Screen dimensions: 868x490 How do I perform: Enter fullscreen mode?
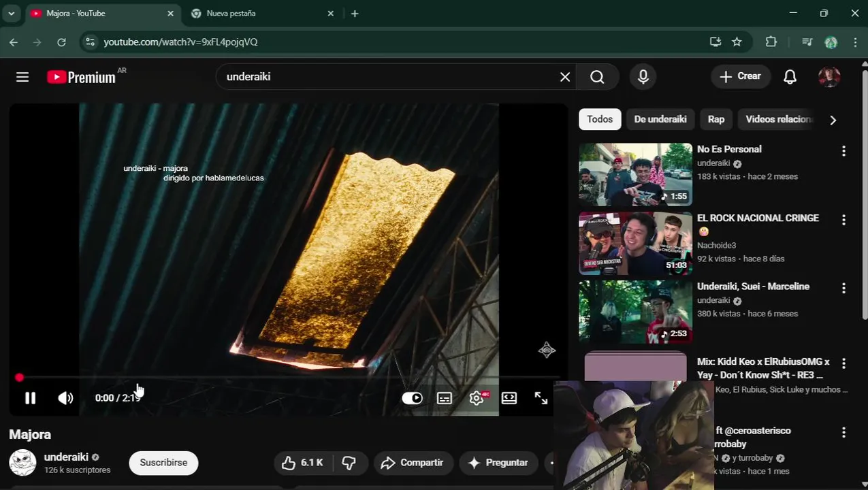click(x=541, y=398)
